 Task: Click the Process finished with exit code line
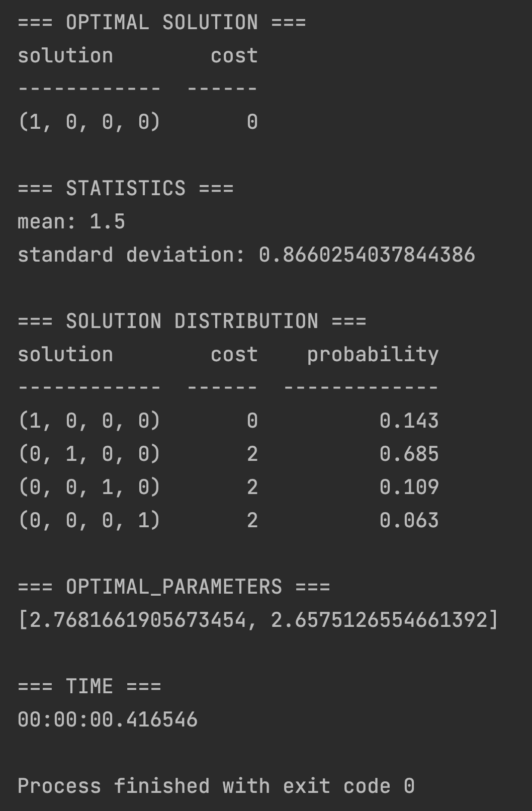tap(216, 786)
